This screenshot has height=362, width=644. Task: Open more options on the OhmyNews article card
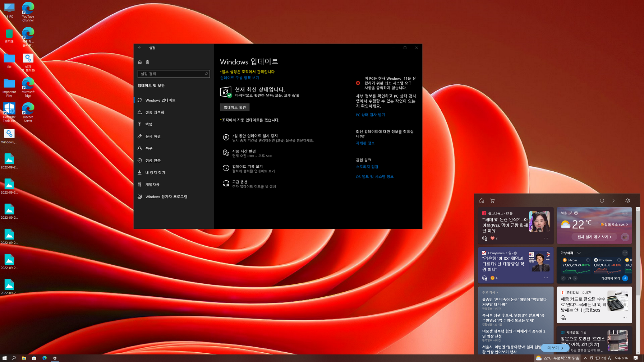pyautogui.click(x=546, y=278)
